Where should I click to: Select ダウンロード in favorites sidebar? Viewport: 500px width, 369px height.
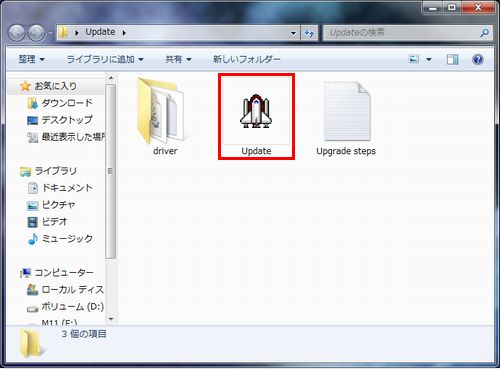(66, 103)
